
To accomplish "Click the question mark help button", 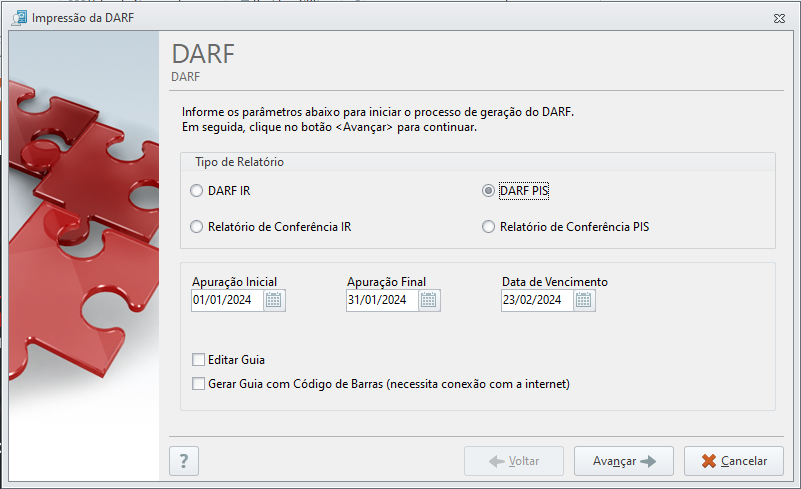I will 184,461.
